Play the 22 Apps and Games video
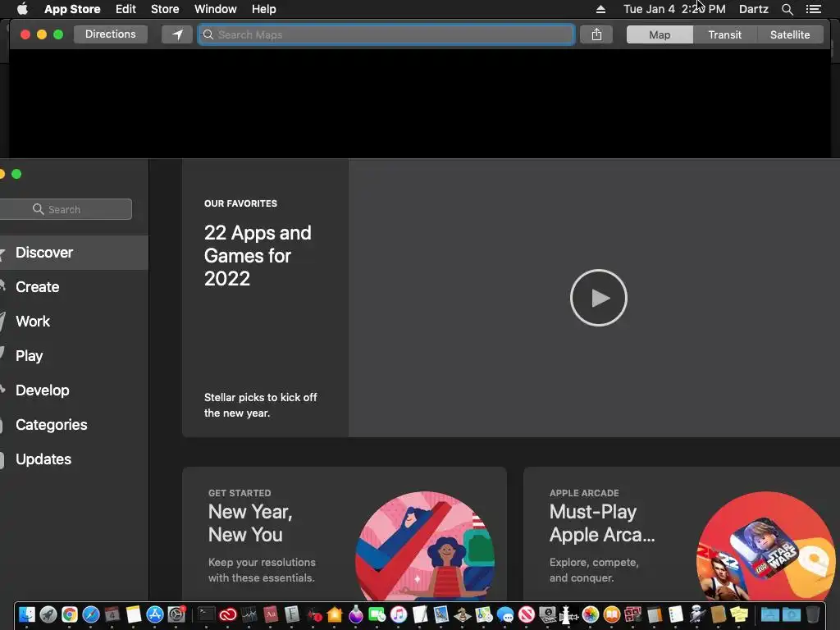840x630 pixels. tap(598, 298)
